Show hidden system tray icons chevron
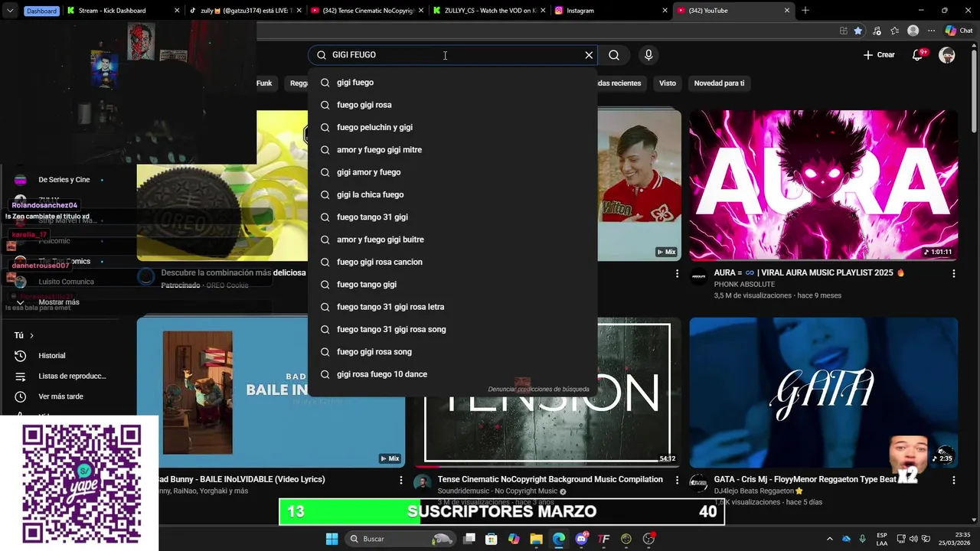The height and width of the screenshot is (551, 980). (829, 539)
